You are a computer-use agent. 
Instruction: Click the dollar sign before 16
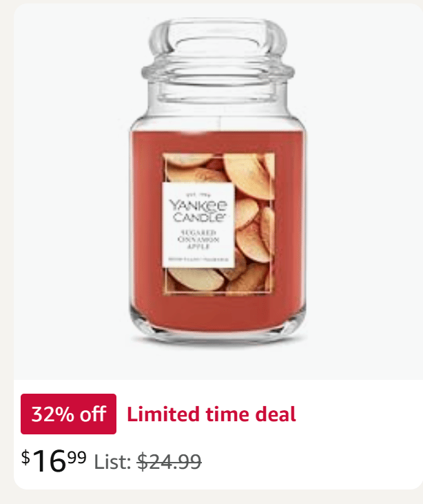tap(25, 457)
